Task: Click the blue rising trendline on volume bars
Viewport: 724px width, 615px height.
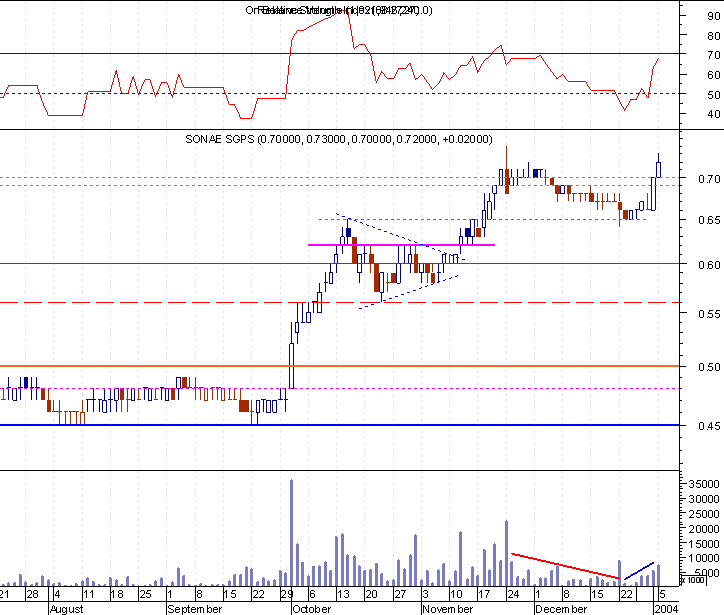Action: [639, 571]
